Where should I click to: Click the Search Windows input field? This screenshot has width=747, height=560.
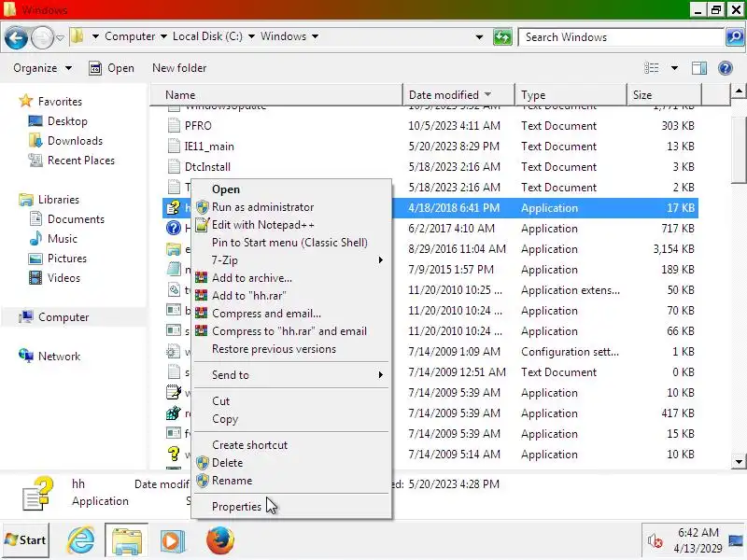[x=622, y=36]
